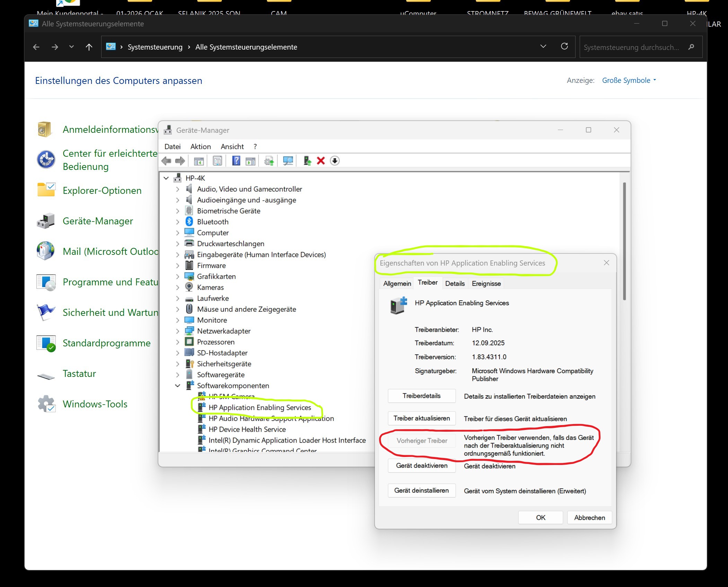Click the Treiber aktualisieren button
This screenshot has height=587, width=728.
coord(421,418)
